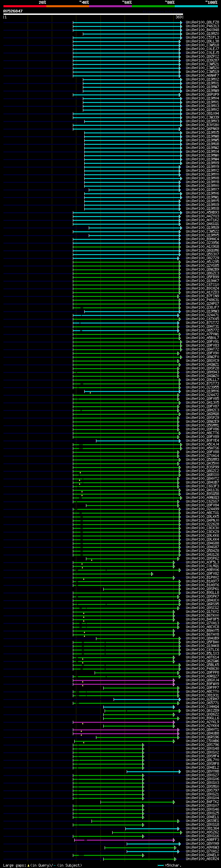221x868 pixels.
Task: Click the UniRef100_Q94EL0 label
Action: pyautogui.click(x=202, y=855)
